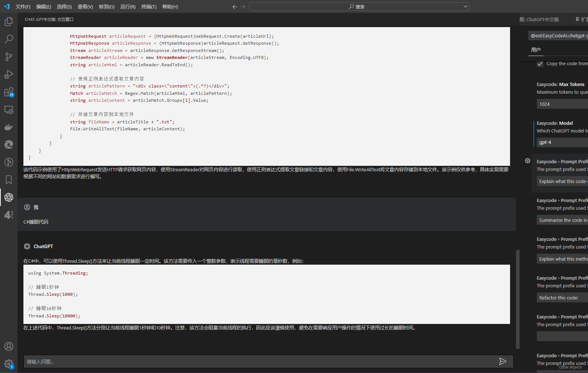Open Bookmarks view in activity bar
Viewport: 588px width, 373px height.
click(x=9, y=180)
